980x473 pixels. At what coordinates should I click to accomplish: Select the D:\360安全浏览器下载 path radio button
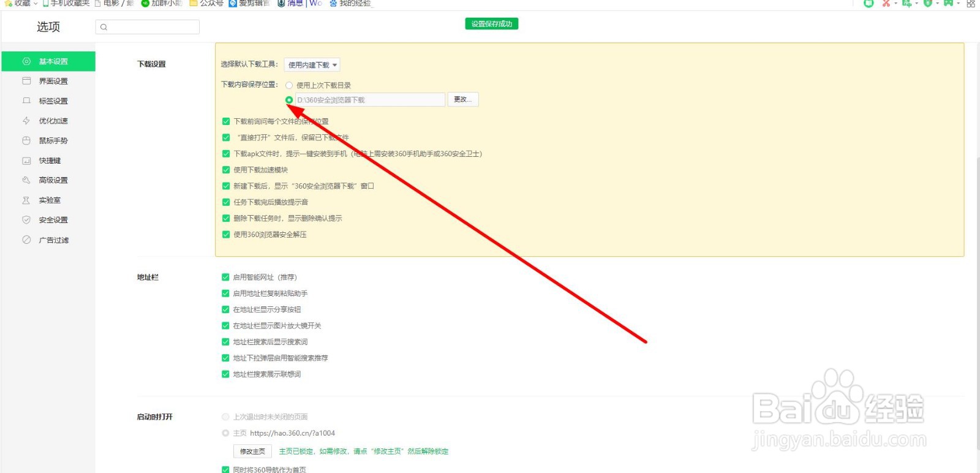tap(289, 100)
